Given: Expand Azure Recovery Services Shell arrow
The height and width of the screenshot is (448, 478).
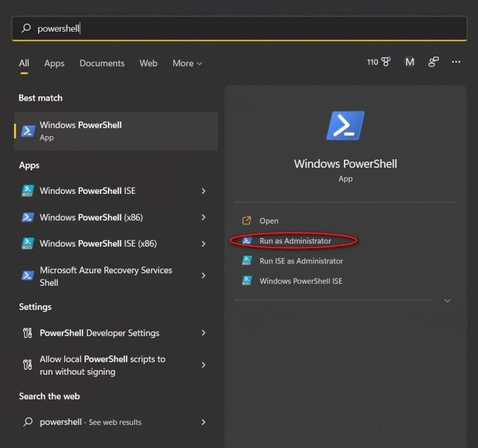Looking at the screenshot, I should [204, 276].
